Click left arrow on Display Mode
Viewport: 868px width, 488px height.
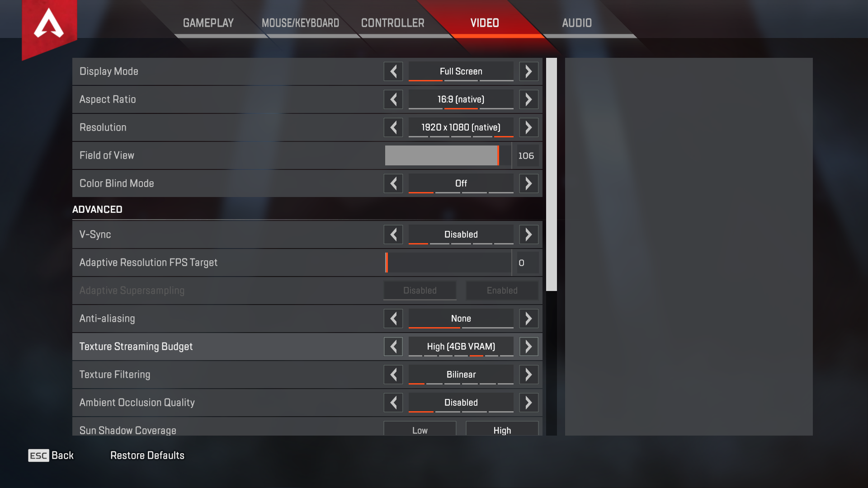click(x=393, y=71)
